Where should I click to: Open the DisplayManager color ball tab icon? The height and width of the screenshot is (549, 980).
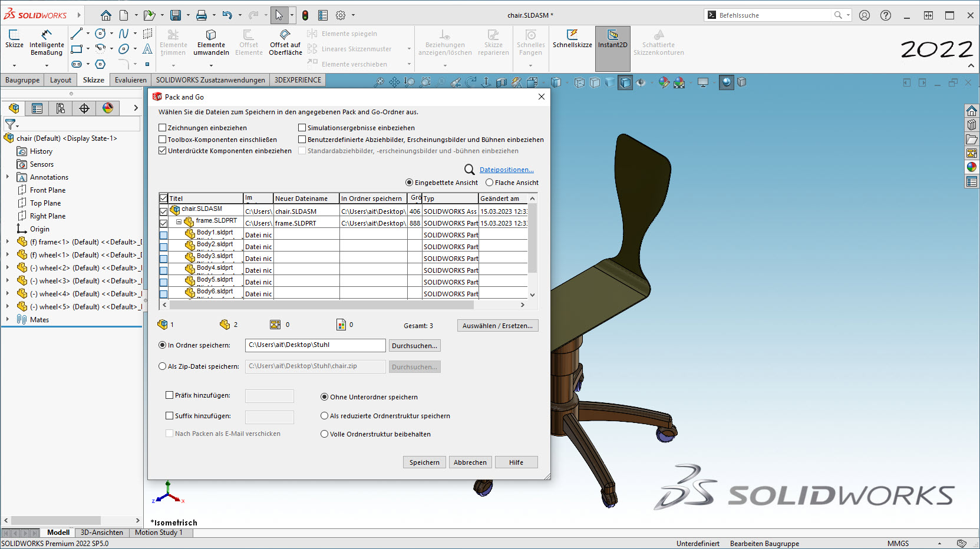tap(108, 108)
